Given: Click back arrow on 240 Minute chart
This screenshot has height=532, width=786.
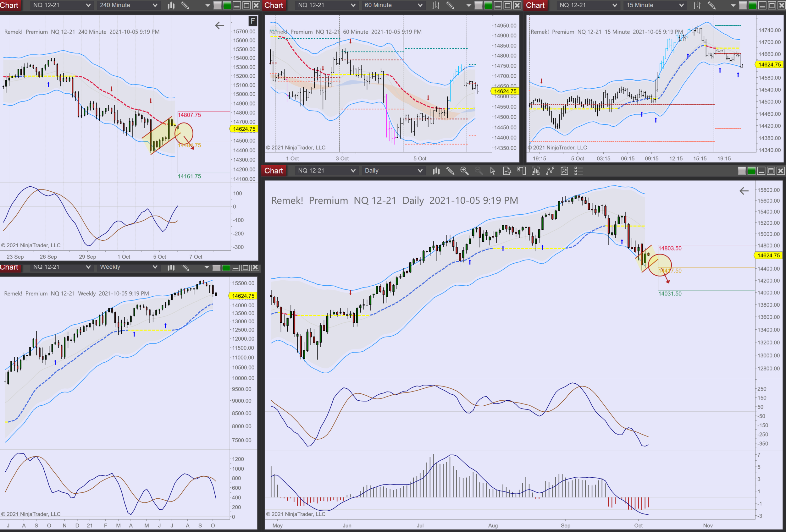Looking at the screenshot, I should click(219, 25).
